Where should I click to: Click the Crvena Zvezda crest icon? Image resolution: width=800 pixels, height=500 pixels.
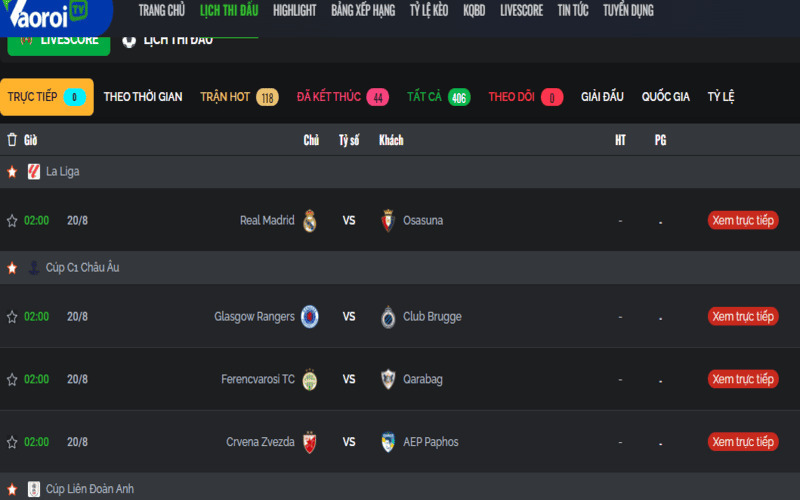click(310, 442)
